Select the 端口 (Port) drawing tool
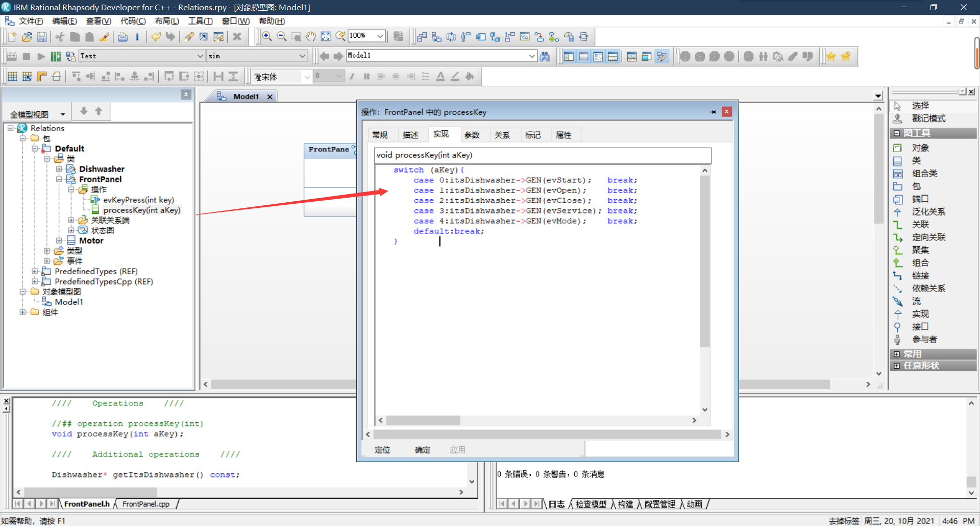Screen dimensions: 980x526 pyautogui.click(x=918, y=199)
